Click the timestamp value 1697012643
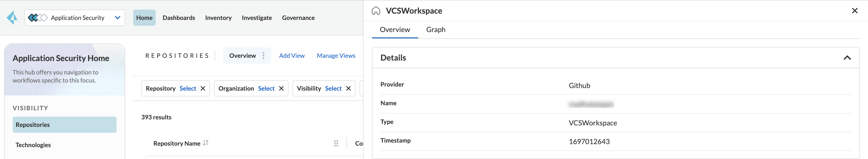This screenshot has width=868, height=159. 589,142
